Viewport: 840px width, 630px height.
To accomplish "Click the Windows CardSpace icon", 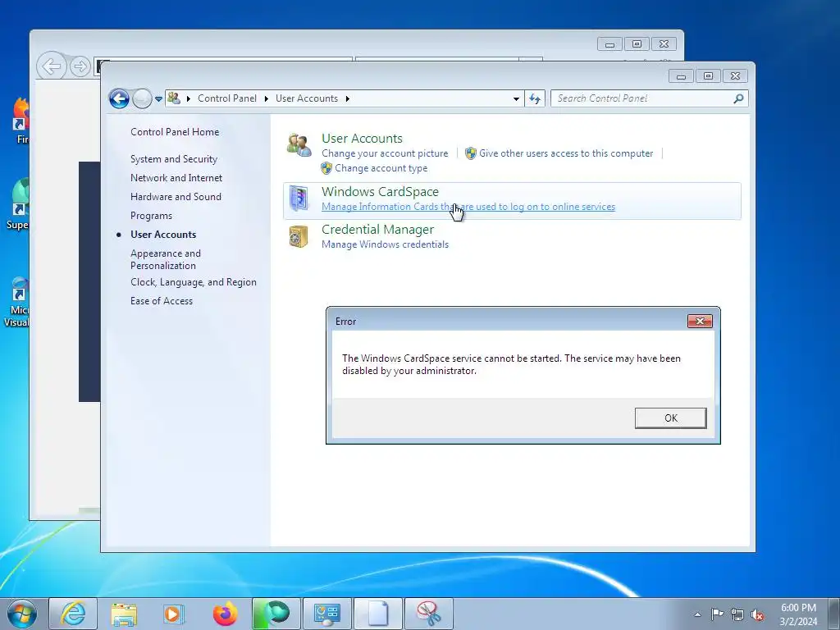I will 299,199.
